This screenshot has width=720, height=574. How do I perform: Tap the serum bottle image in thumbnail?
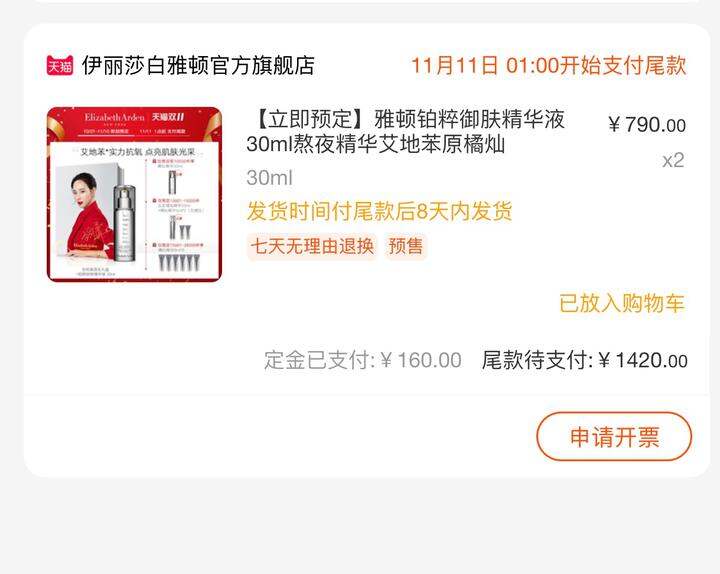[x=124, y=223]
